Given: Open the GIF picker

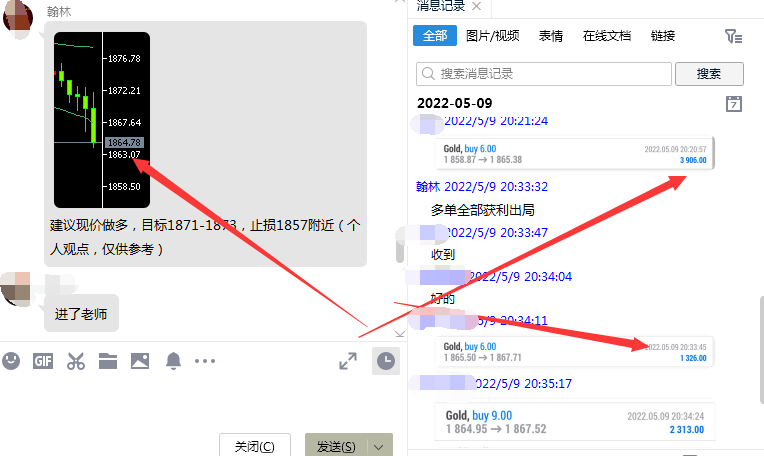Looking at the screenshot, I should pyautogui.click(x=43, y=361).
